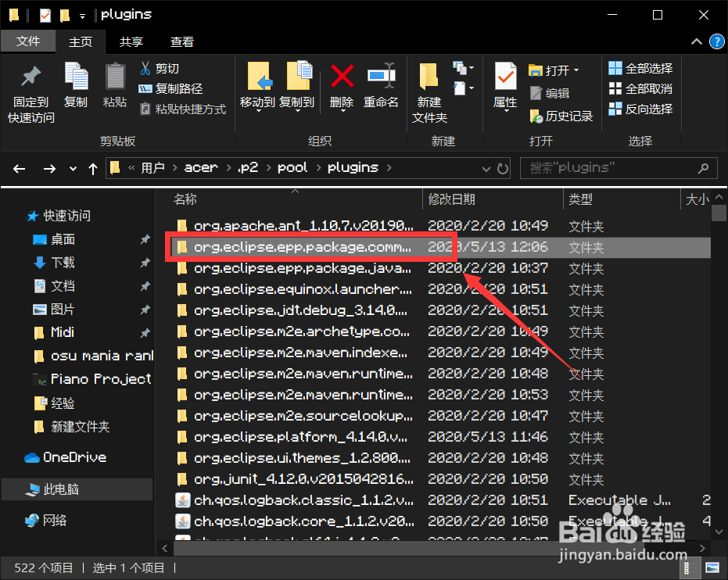The image size is (728, 580).
Task: Cut the selected item
Action: [x=160, y=69]
